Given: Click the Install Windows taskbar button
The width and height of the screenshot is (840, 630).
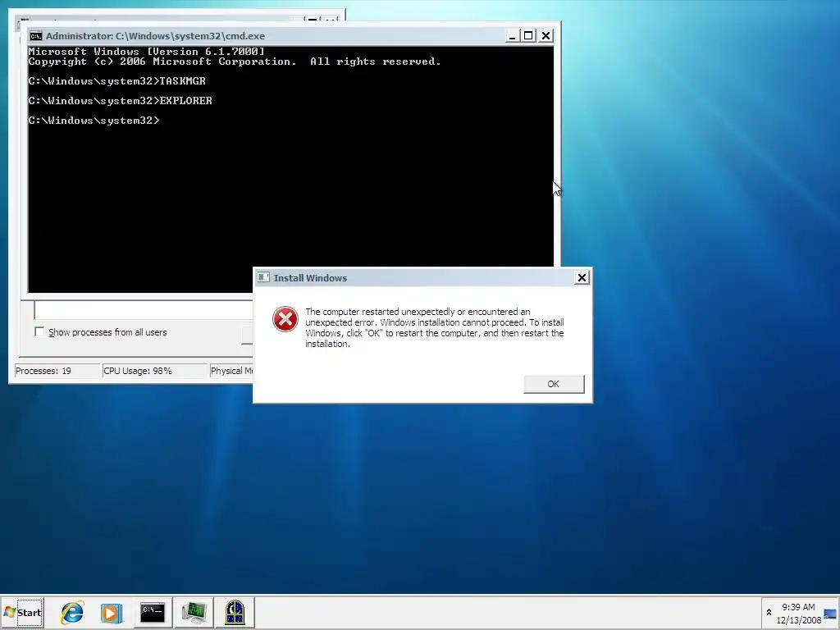Looking at the screenshot, I should click(235, 612).
